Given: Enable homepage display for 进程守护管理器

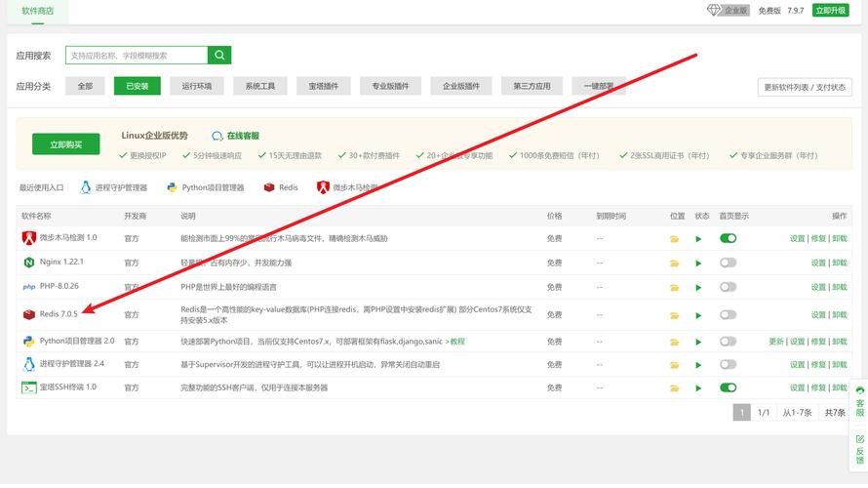Looking at the screenshot, I should 728,364.
